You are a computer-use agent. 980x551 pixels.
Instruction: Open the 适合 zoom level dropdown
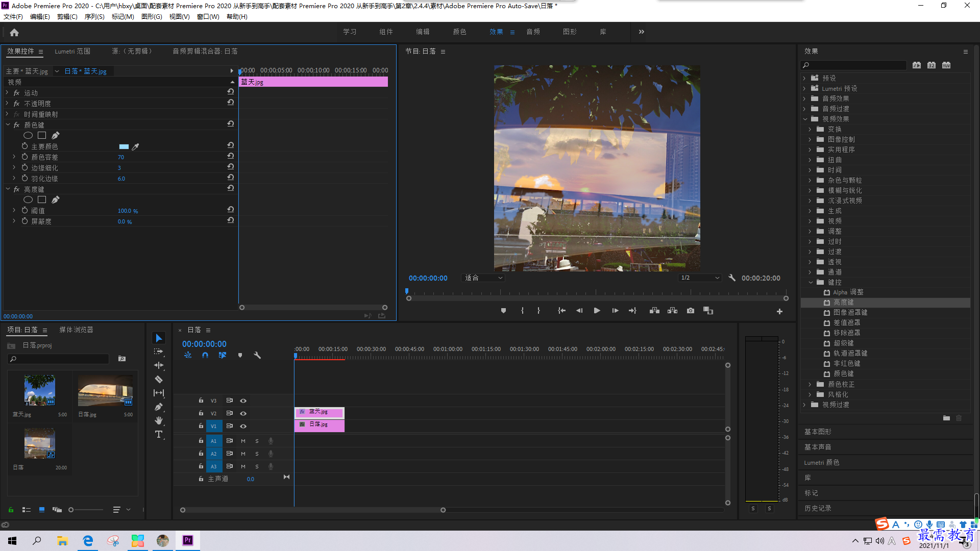pos(483,278)
